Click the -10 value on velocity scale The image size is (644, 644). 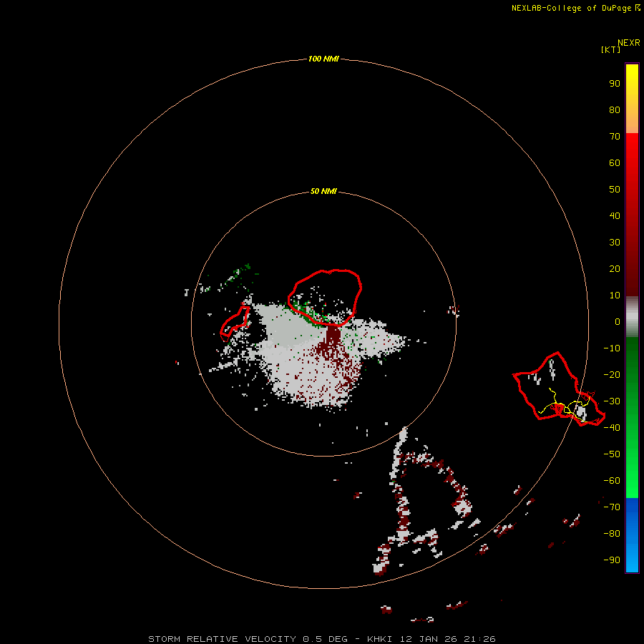pyautogui.click(x=612, y=348)
